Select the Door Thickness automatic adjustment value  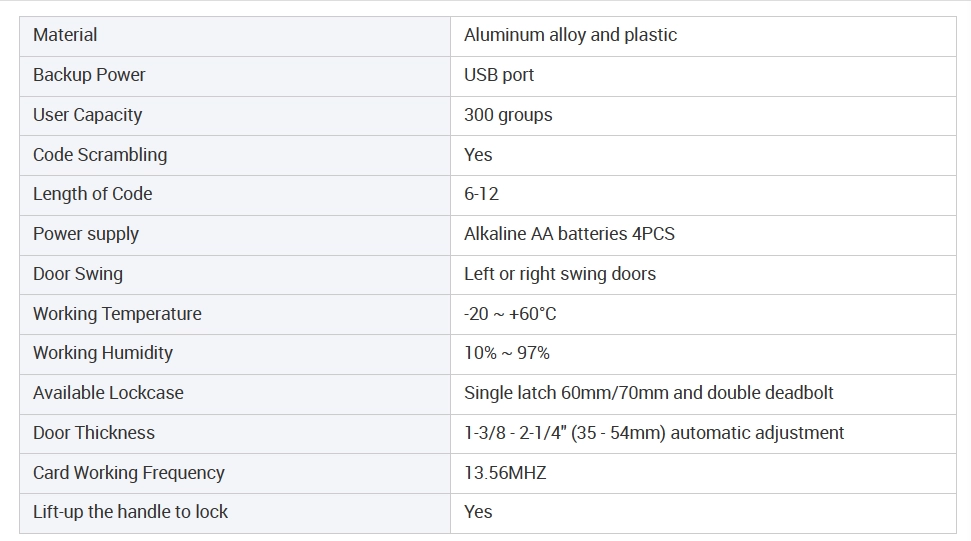pyautogui.click(x=654, y=433)
